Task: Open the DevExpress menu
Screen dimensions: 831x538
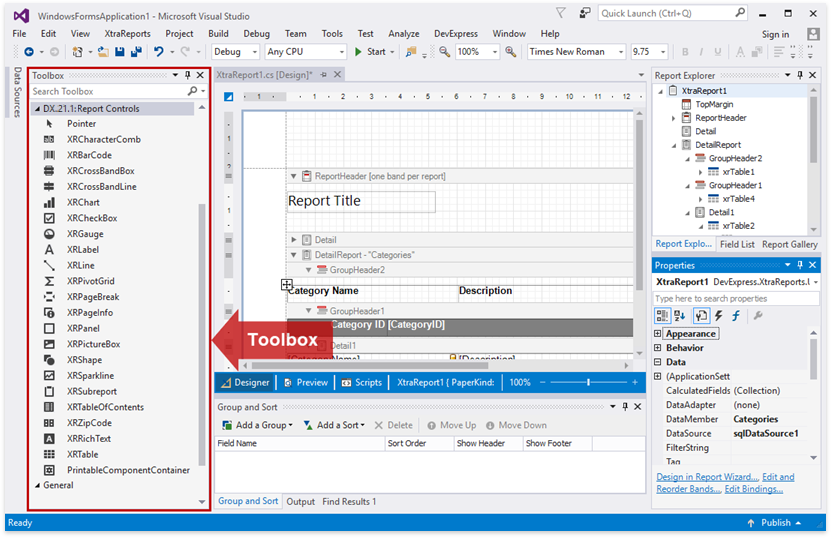Action: point(456,34)
